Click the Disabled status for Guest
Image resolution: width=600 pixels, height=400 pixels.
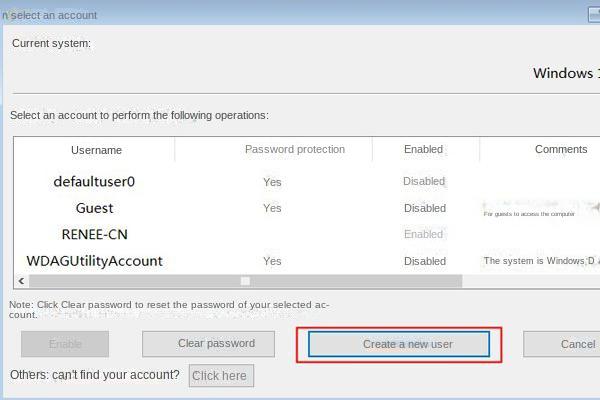pyautogui.click(x=425, y=208)
